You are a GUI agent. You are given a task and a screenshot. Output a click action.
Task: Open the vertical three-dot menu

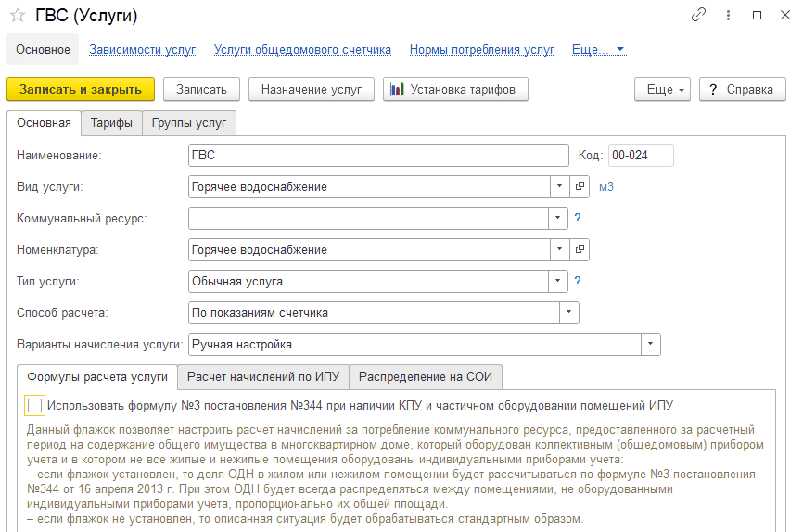[x=728, y=16]
